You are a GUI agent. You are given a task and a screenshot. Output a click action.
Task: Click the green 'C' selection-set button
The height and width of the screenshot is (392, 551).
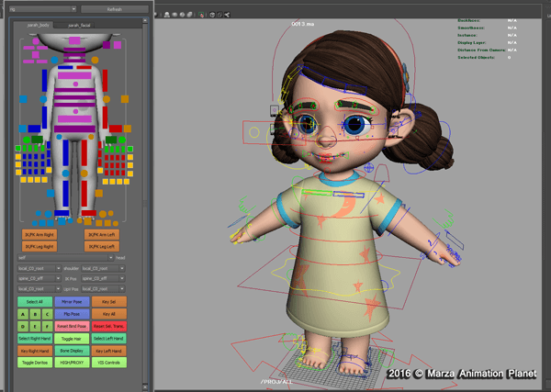pyautogui.click(x=48, y=314)
